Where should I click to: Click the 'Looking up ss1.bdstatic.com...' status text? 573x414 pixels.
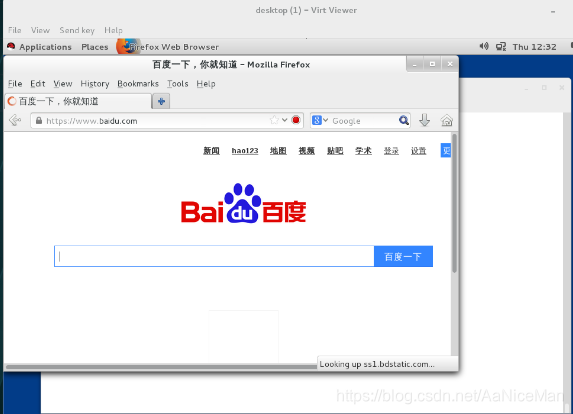377,364
